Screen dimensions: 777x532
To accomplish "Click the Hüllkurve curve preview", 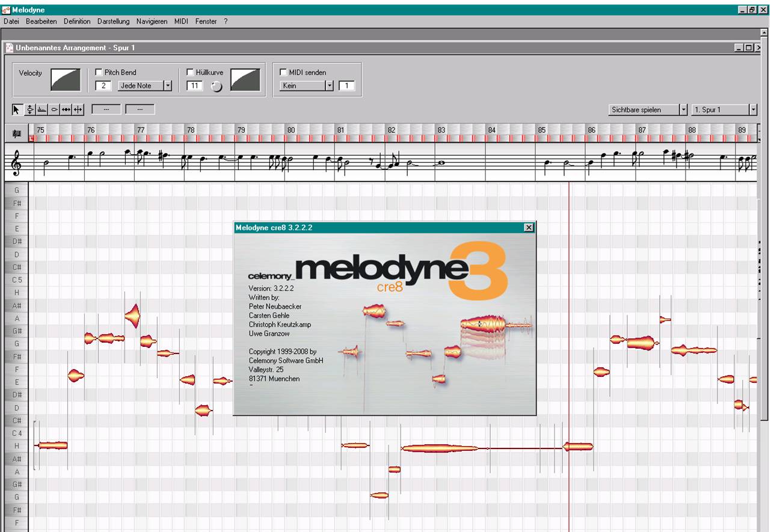I will click(x=245, y=79).
